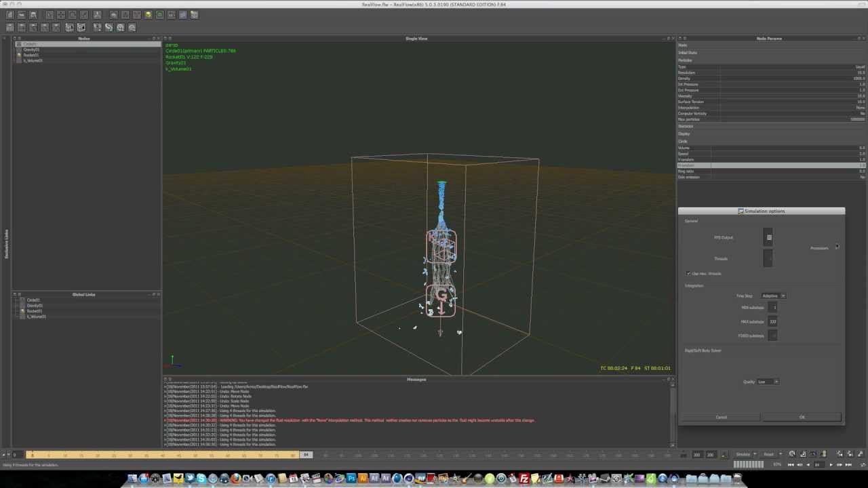Click the Compute Vorticity parameter row
The image size is (868, 488).
pos(772,113)
